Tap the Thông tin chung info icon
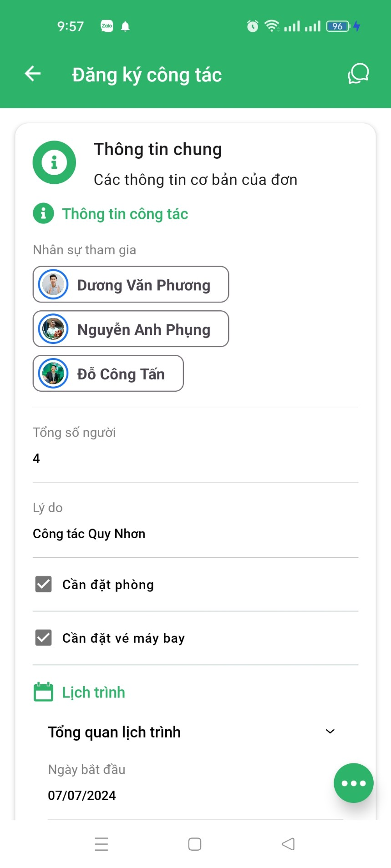391x868 pixels. pos(54,162)
